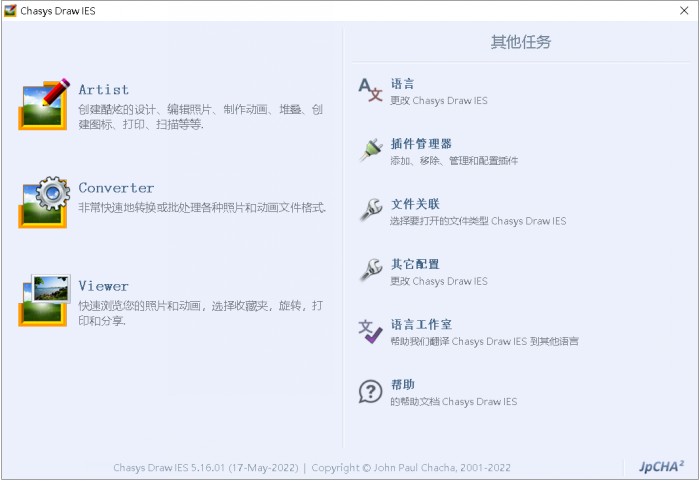The width and height of the screenshot is (700, 481).
Task: Click the 其它配置 wrench icon
Action: pos(371,271)
